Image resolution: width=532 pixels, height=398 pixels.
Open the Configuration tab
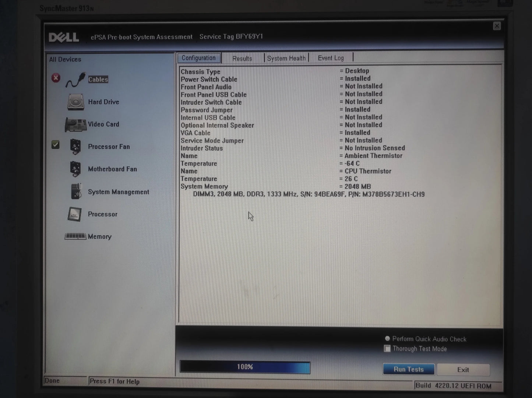click(x=199, y=58)
